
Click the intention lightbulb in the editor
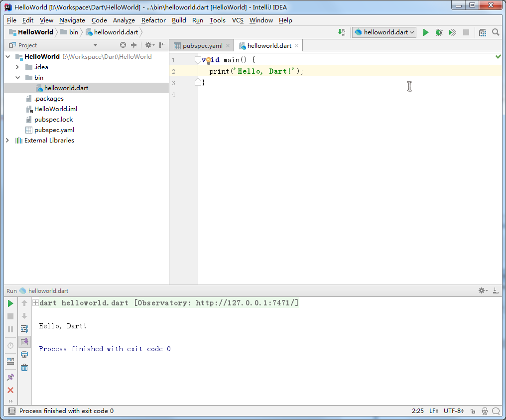coord(209,60)
